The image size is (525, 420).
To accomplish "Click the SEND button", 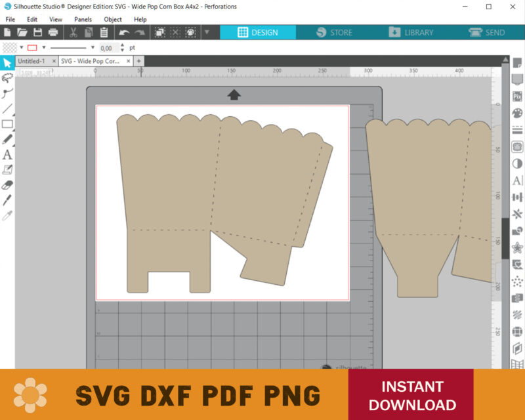I will [489, 32].
